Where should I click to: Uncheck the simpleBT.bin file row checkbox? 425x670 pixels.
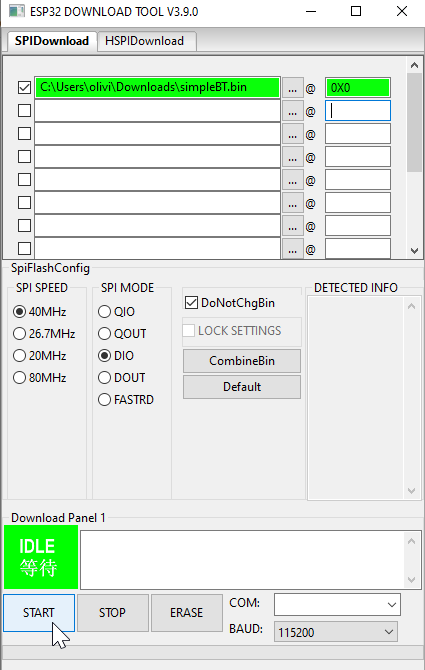[x=24, y=88]
